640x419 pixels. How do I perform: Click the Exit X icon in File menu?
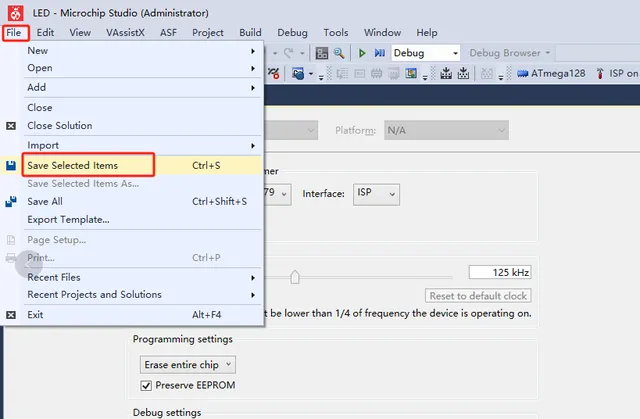(11, 315)
